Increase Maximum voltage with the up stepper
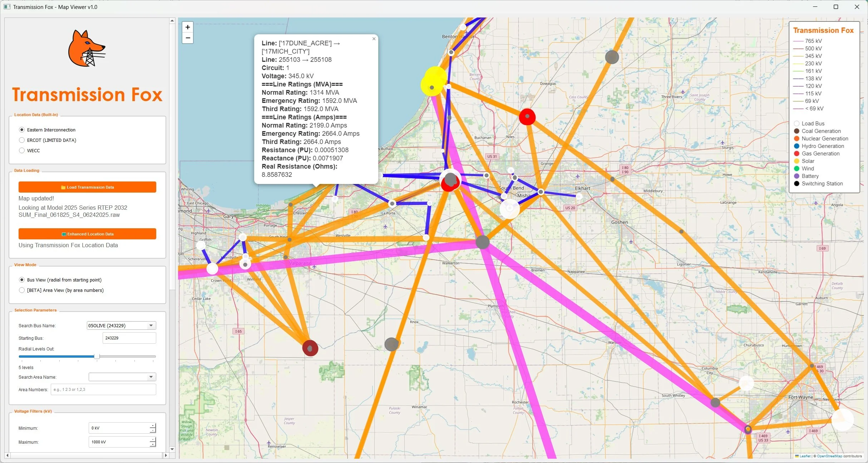868x463 pixels. (x=153, y=440)
